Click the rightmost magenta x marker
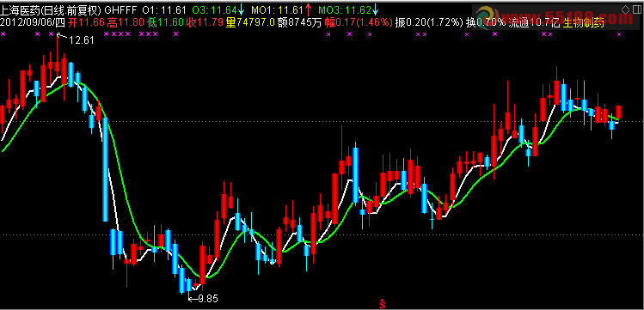Image resolution: width=644 pixels, height=310 pixels. 619,34
